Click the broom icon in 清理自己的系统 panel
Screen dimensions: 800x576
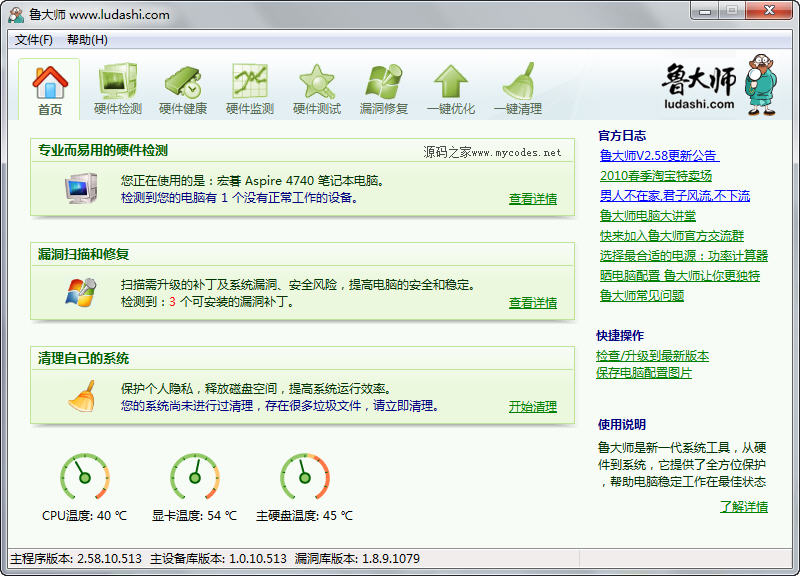tap(82, 396)
